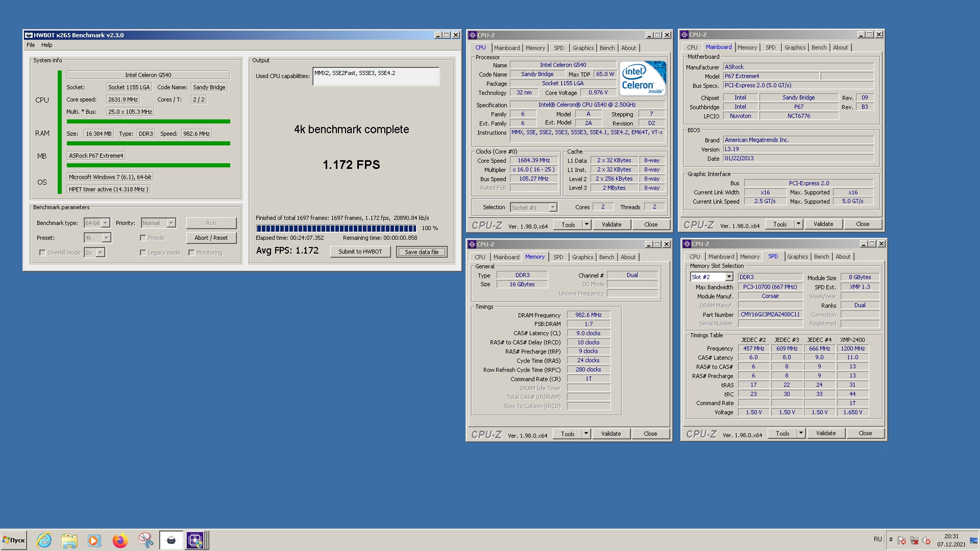Image resolution: width=980 pixels, height=551 pixels.
Task: Click the HWBOT x265 Benchmark title bar icon
Action: click(x=29, y=35)
